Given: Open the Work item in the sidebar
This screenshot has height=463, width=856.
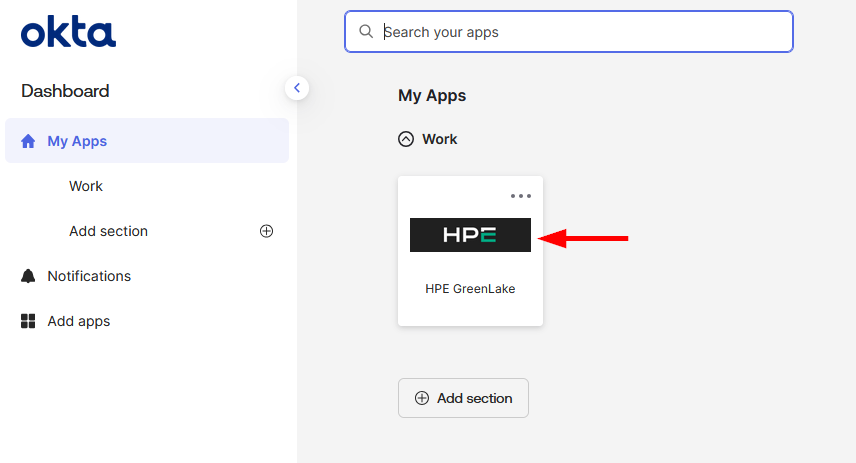Looking at the screenshot, I should tap(86, 186).
